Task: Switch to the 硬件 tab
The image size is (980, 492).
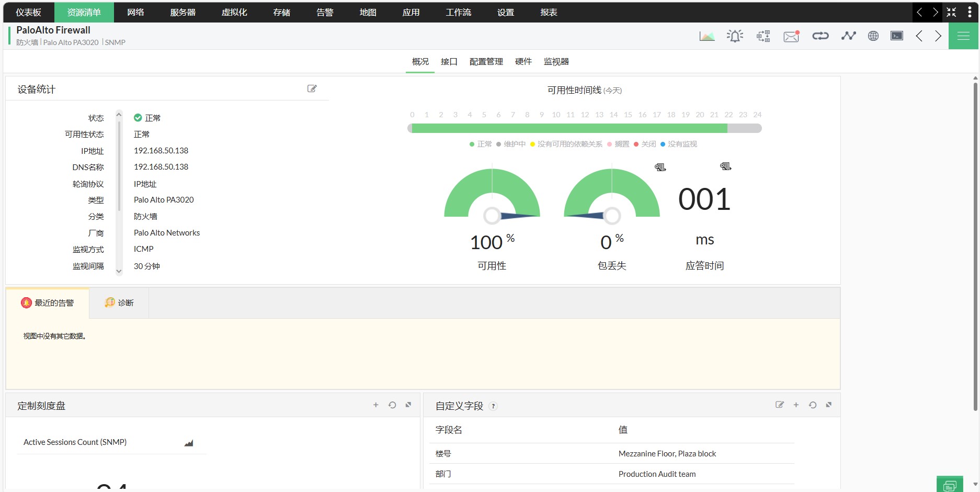Action: coord(522,61)
